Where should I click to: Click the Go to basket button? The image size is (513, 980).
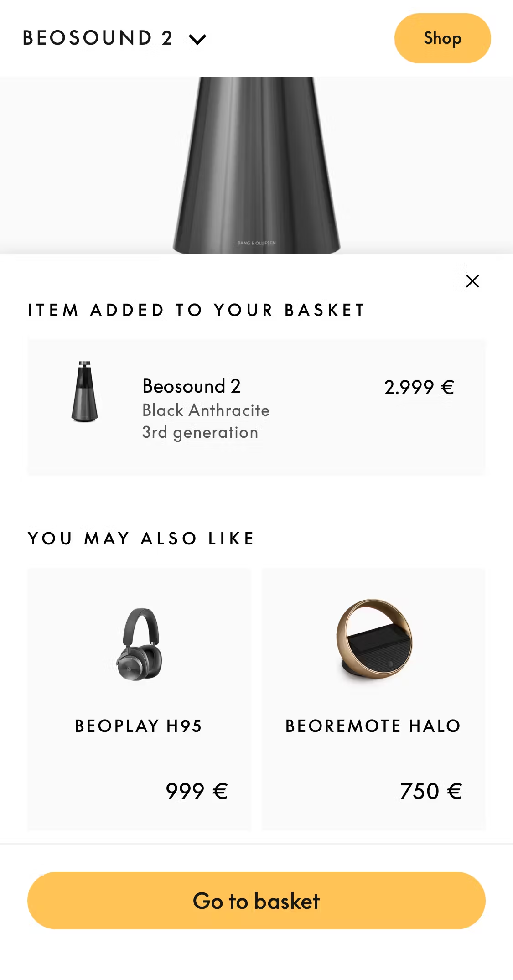pyautogui.click(x=256, y=901)
